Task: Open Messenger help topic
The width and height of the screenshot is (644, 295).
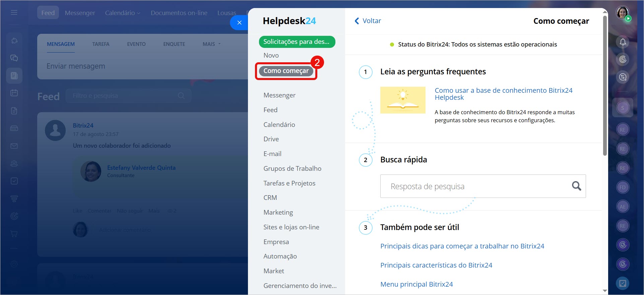Action: [x=279, y=95]
